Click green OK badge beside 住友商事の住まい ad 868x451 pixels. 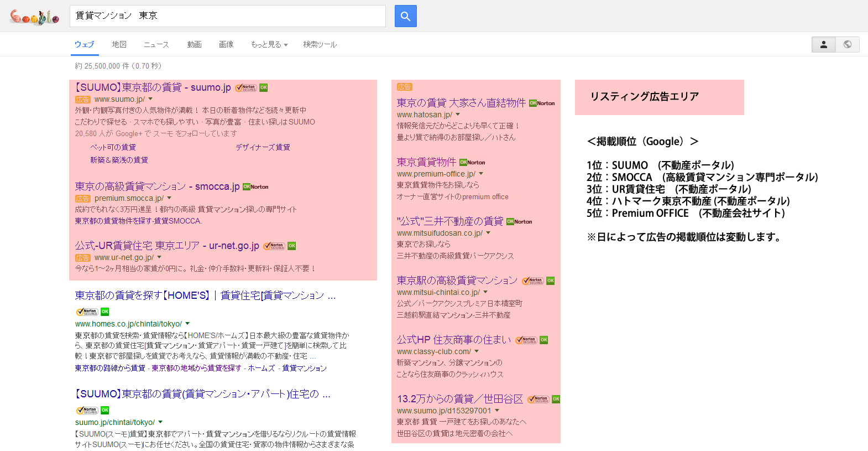tap(544, 340)
